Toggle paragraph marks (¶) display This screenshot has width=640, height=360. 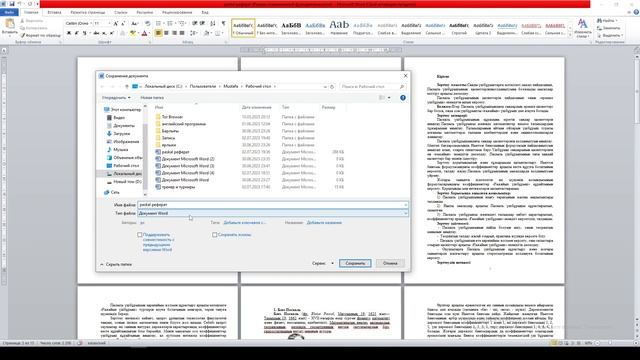(x=223, y=24)
